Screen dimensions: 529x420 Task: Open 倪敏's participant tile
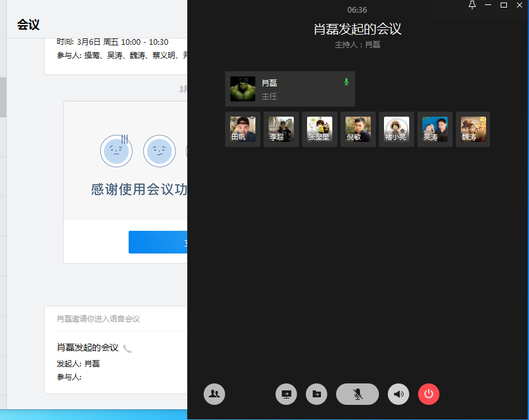click(358, 129)
